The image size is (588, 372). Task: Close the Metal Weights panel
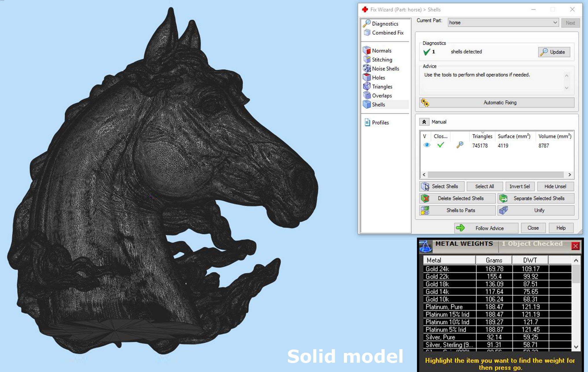(575, 246)
